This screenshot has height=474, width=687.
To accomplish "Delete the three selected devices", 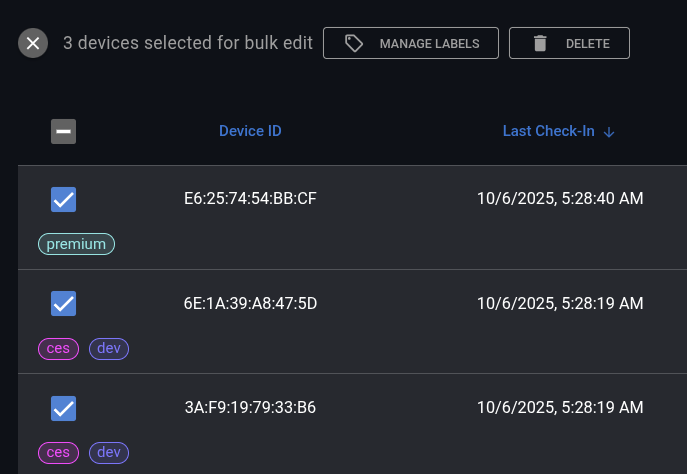I will coord(569,43).
